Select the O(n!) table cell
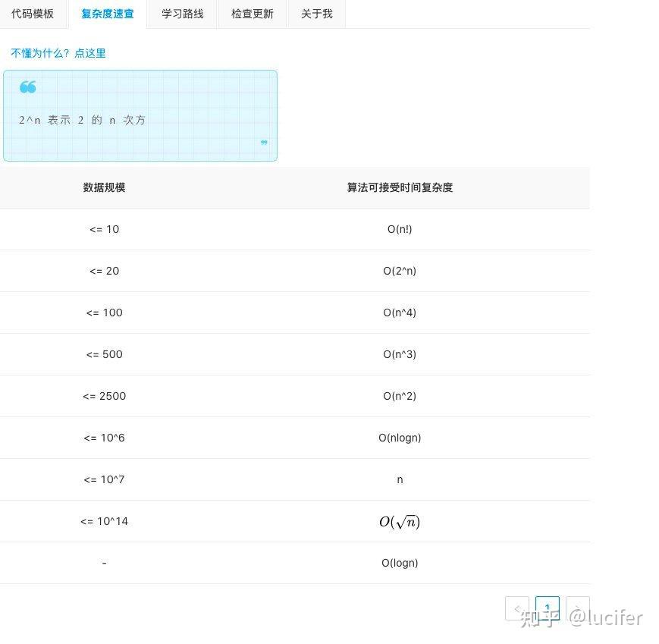 tap(400, 229)
